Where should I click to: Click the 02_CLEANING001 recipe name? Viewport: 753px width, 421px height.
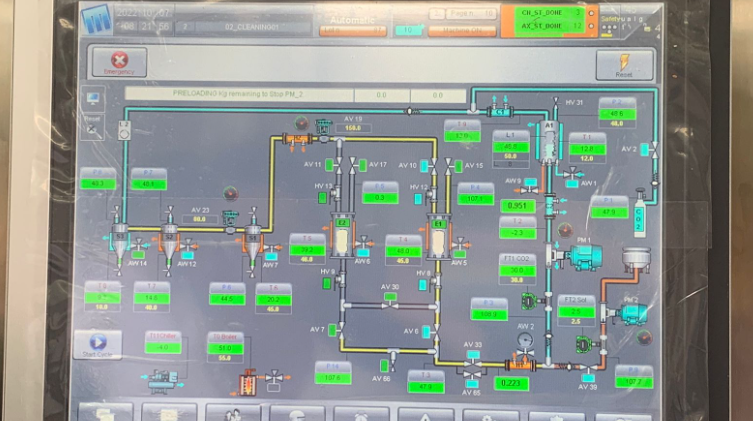pos(252,27)
